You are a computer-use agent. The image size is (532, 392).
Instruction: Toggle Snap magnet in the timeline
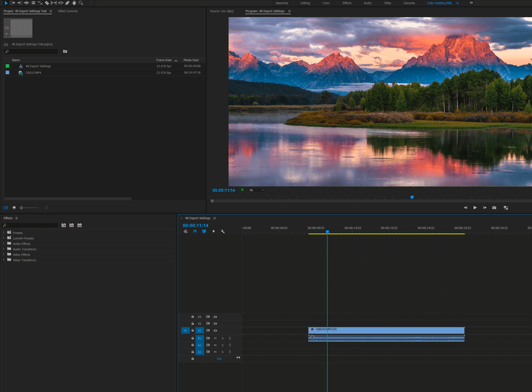click(x=195, y=232)
